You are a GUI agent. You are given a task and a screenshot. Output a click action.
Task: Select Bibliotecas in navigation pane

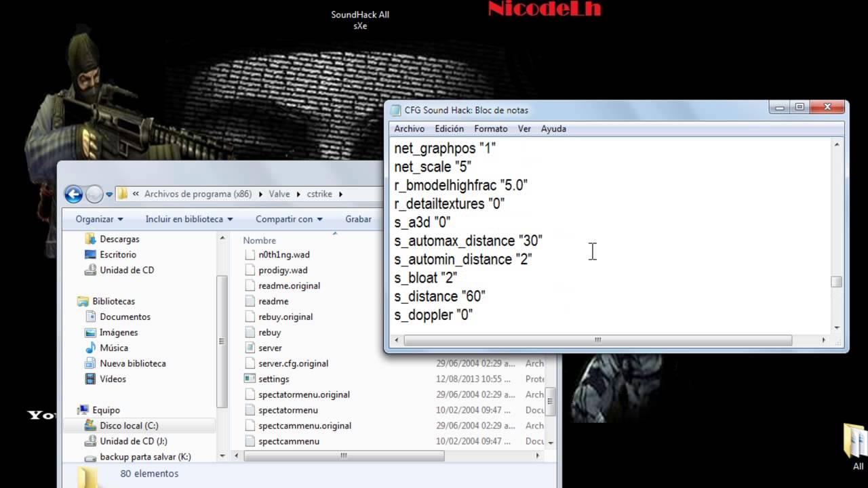[114, 301]
